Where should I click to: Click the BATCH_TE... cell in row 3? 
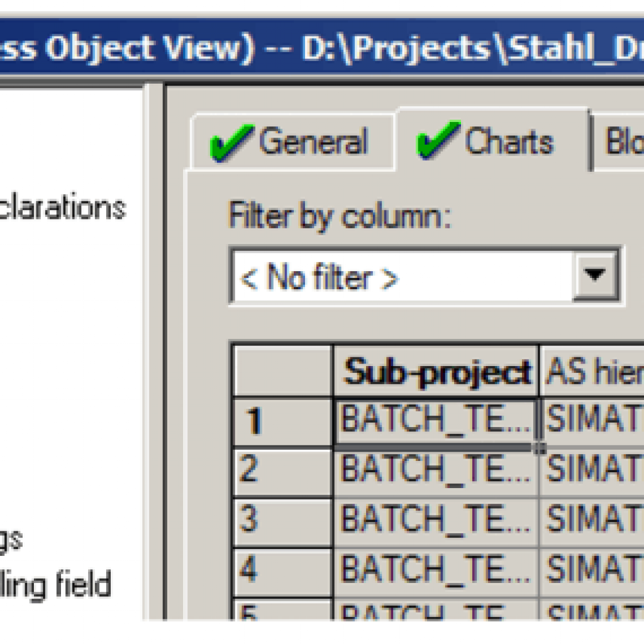point(436,521)
